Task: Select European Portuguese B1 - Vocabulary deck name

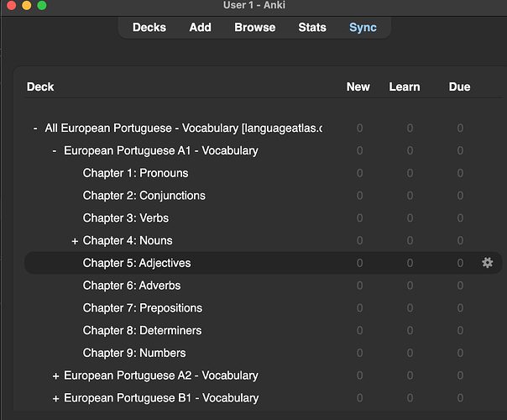Action: pyautogui.click(x=161, y=398)
